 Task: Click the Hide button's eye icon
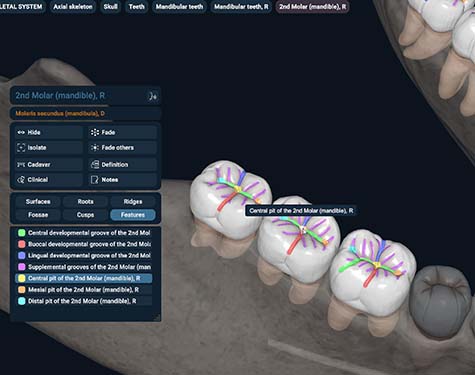(x=21, y=132)
